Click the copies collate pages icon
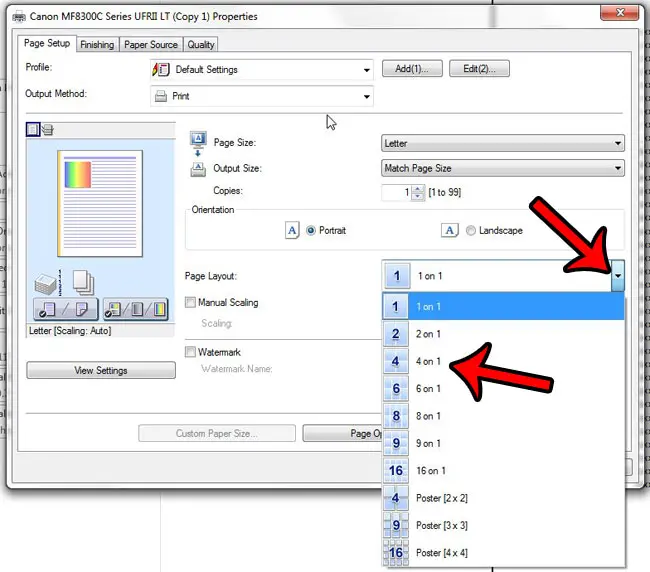Viewport: 650px width, 572px height. click(83, 282)
